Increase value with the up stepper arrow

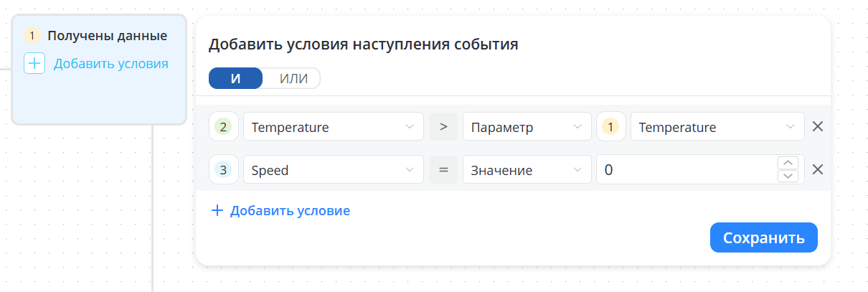pos(788,163)
